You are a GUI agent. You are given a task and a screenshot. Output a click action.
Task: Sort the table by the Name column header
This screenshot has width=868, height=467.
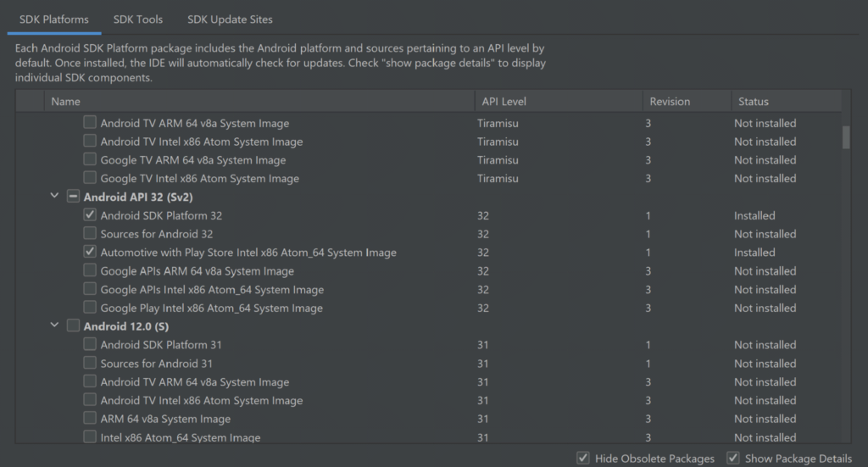259,101
